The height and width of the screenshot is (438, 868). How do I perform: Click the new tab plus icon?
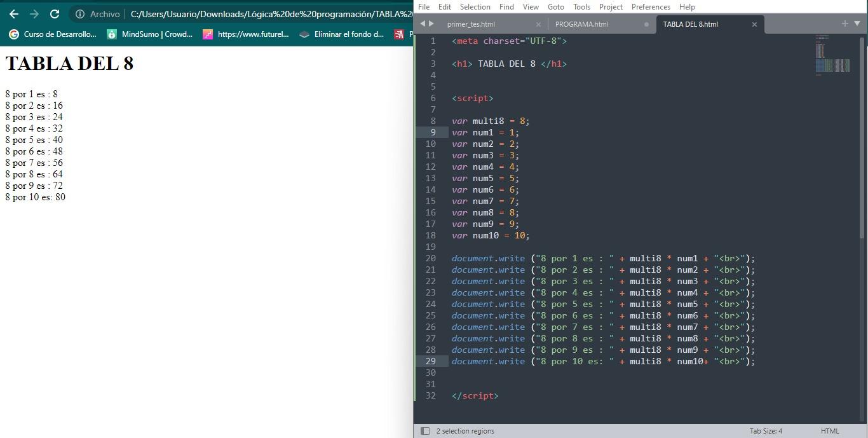[844, 24]
